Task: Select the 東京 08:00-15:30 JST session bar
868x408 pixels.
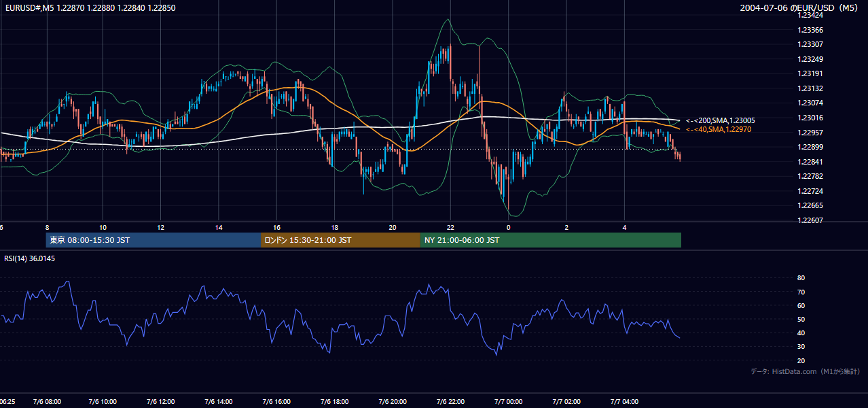Action: point(153,240)
